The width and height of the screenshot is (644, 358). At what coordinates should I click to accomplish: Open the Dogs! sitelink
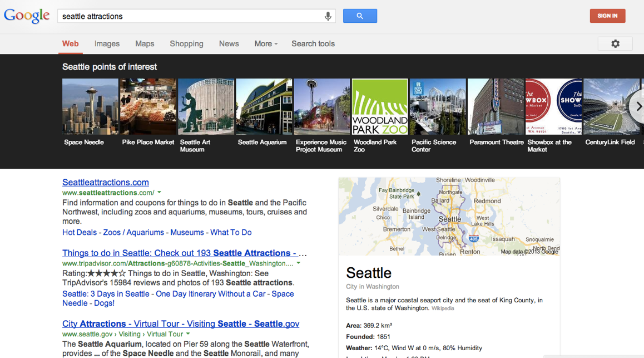105,303
